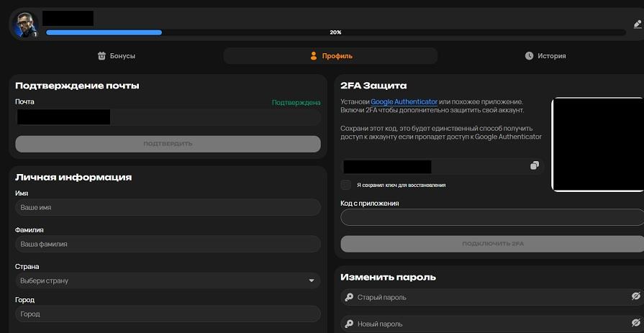
Task: Click the Страна dropdown arrow
Action: click(312, 280)
